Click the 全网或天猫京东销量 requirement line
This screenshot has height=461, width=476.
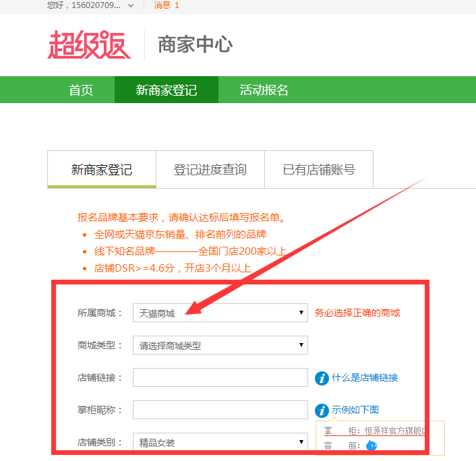click(x=180, y=235)
